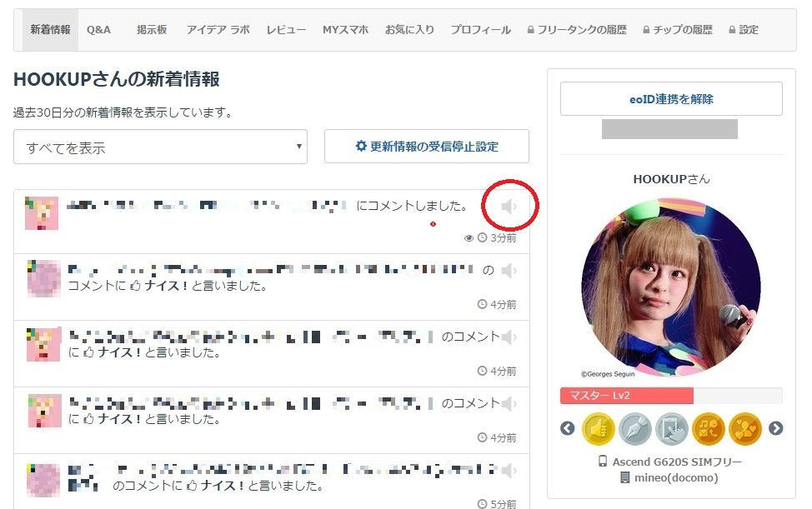
Task: Open the すべてを表示 filter dropdown
Action: click(160, 147)
